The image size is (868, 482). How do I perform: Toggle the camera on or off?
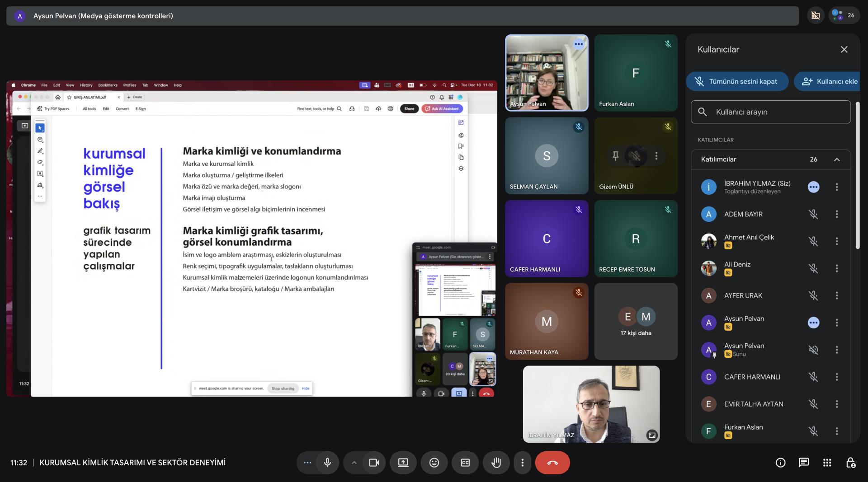tap(374, 463)
